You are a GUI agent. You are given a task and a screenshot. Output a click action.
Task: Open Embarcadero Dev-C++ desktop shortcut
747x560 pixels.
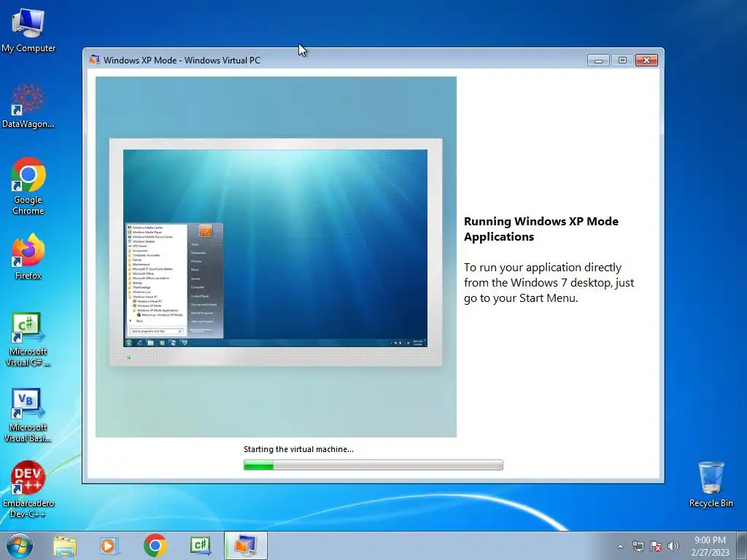(28, 489)
